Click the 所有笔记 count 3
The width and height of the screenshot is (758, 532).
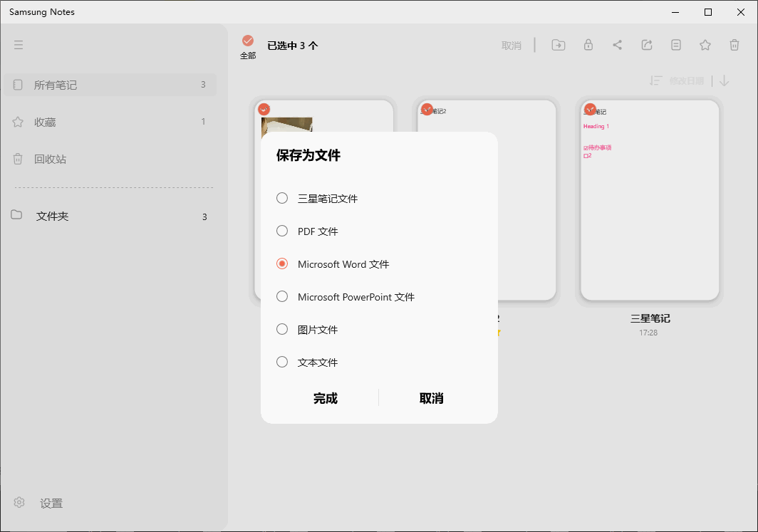[x=203, y=85]
